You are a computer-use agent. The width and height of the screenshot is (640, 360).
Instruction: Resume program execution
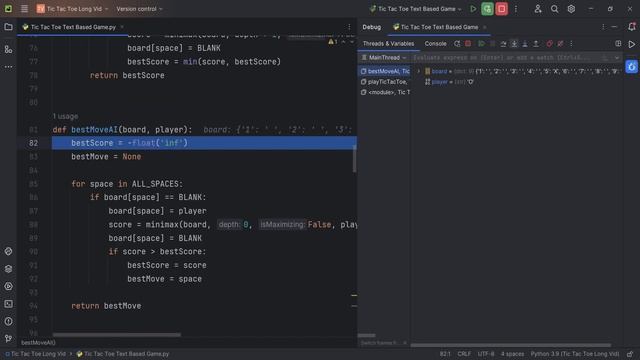pyautogui.click(x=482, y=44)
